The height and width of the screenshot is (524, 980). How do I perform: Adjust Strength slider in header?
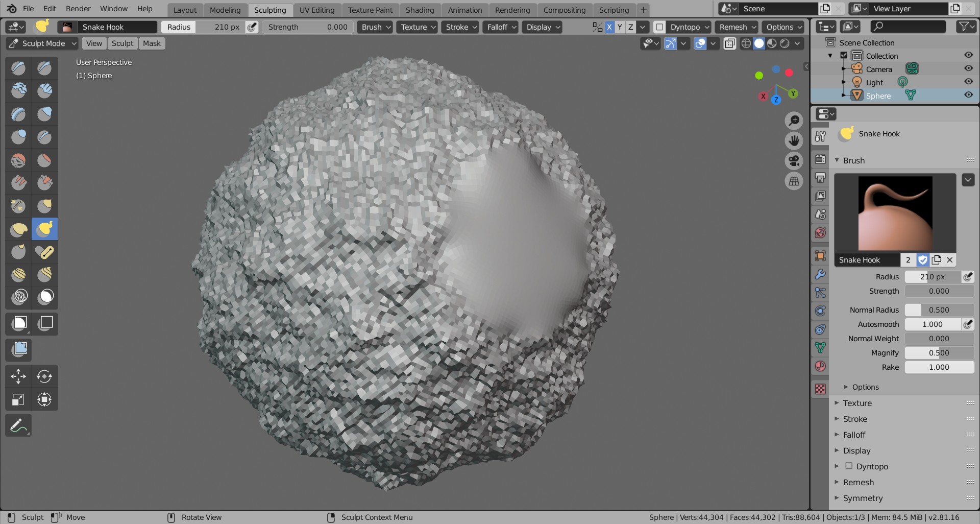[308, 27]
